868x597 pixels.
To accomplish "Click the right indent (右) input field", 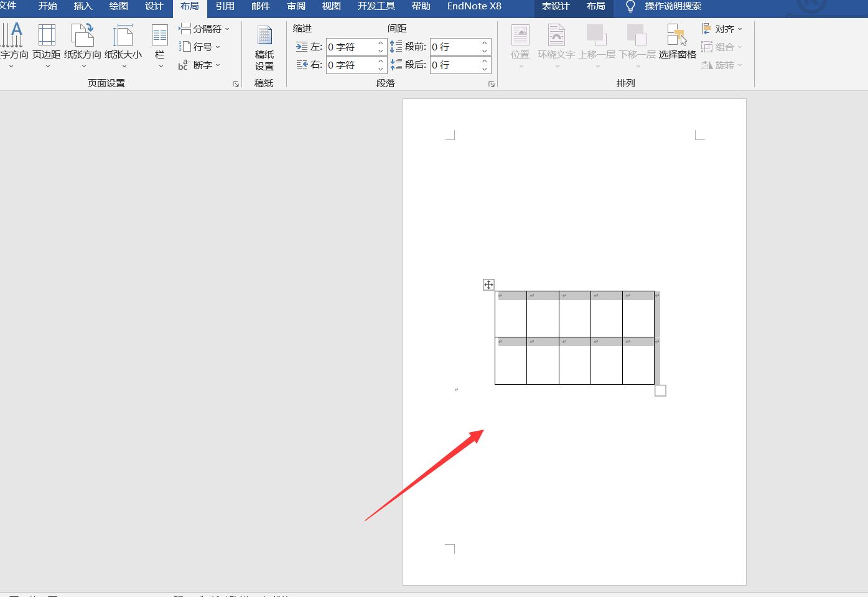I will pos(351,65).
